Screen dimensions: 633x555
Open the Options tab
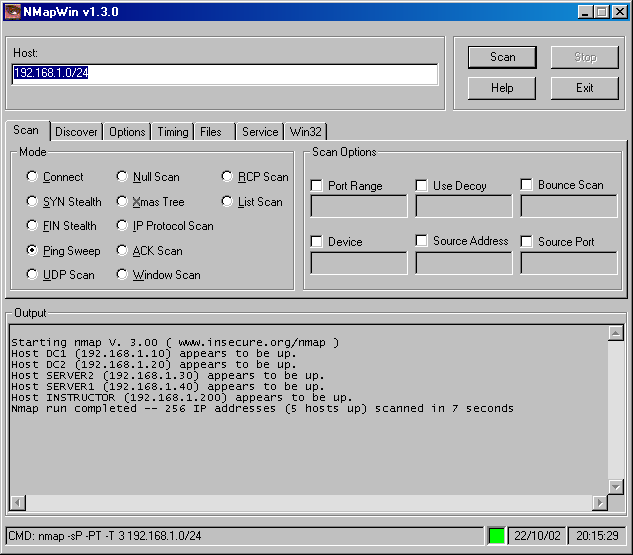click(x=127, y=132)
